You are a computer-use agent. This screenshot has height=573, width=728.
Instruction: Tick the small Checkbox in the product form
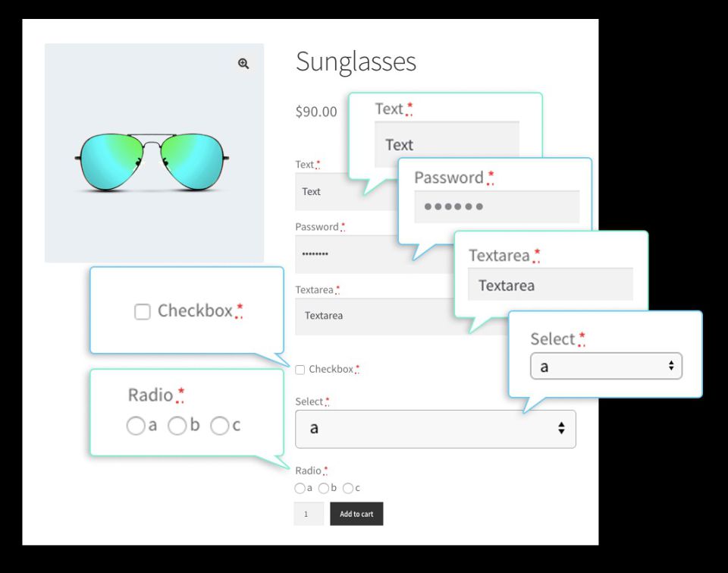point(300,370)
